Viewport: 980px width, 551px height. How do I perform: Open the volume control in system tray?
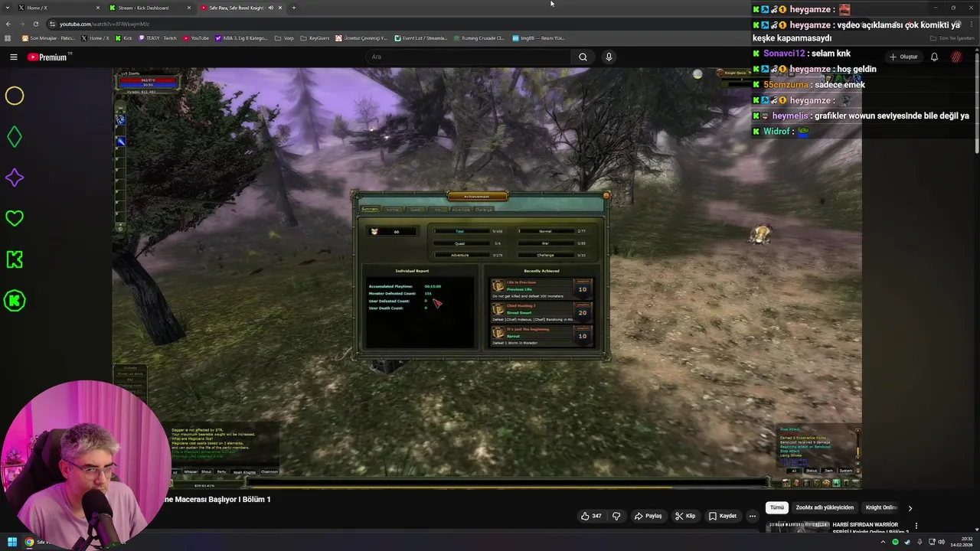pos(940,542)
